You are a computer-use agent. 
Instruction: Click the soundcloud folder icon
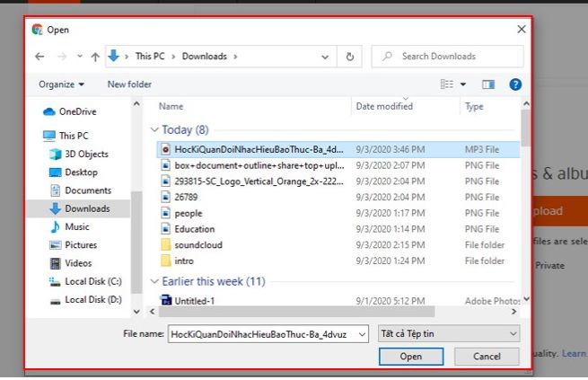(x=166, y=245)
